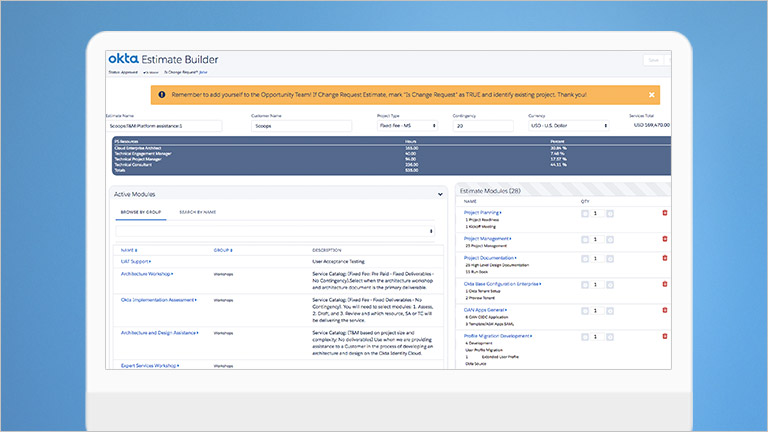Dismiss the orange reminder banner

pos(651,95)
